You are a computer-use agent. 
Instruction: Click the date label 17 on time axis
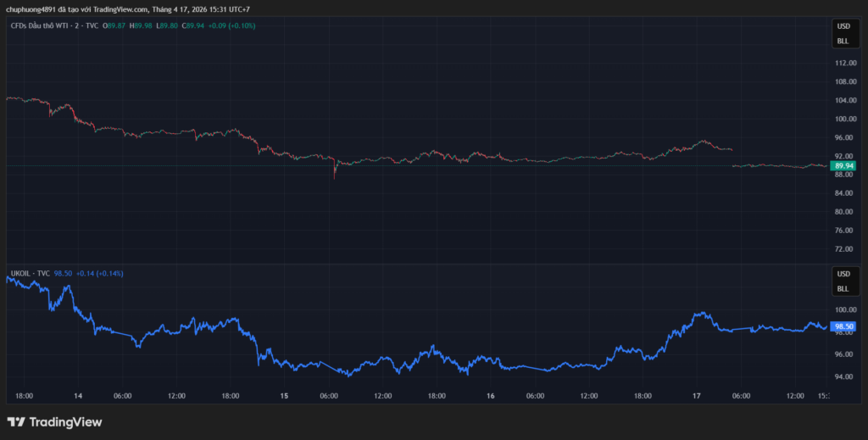click(x=697, y=396)
